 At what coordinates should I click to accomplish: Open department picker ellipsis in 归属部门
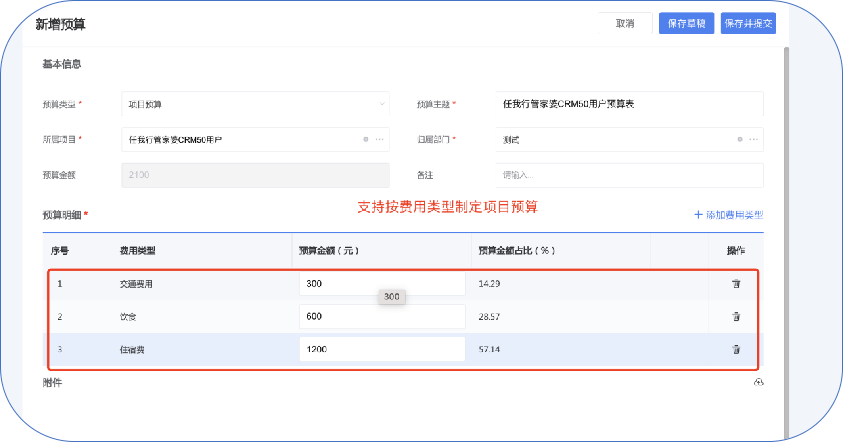(753, 139)
